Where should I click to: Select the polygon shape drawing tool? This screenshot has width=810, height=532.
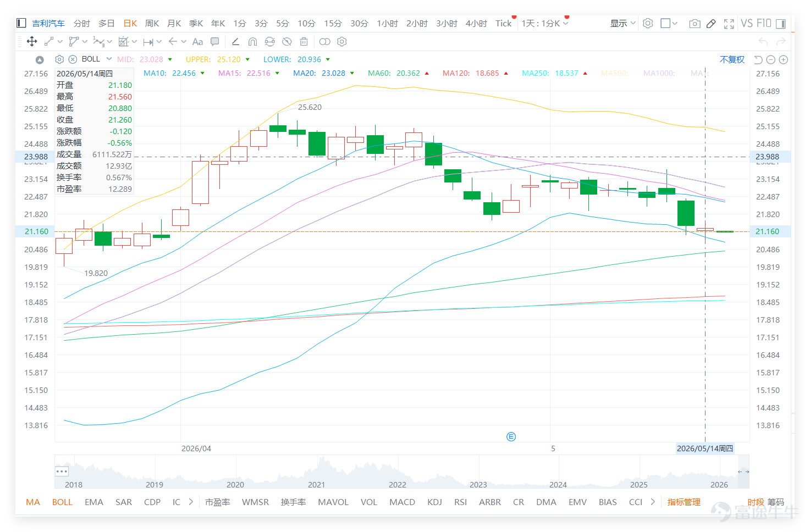(x=74, y=41)
